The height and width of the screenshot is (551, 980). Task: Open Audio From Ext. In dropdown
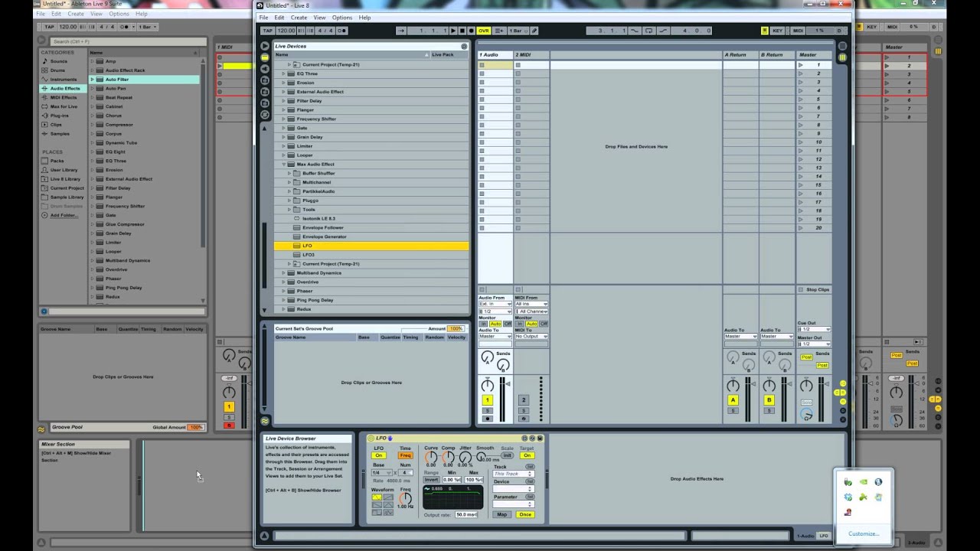pyautogui.click(x=495, y=304)
